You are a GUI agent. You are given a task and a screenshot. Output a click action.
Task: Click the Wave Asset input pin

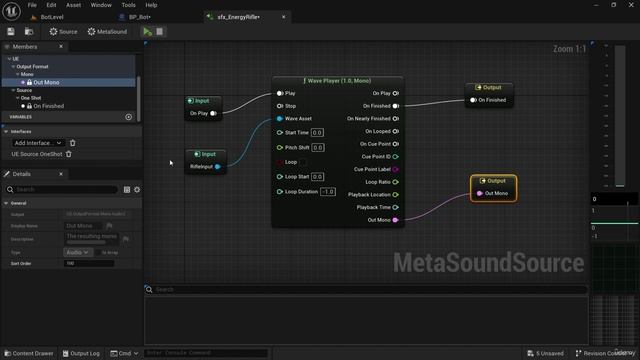(x=280, y=119)
